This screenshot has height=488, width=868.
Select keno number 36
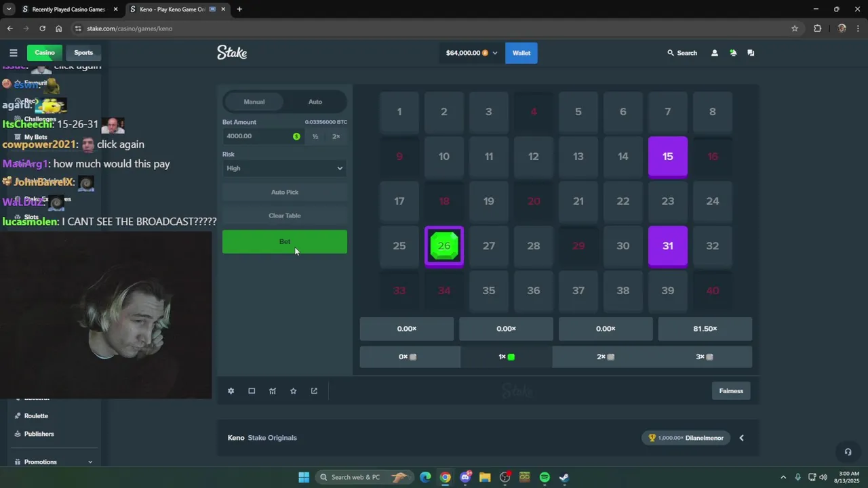click(x=534, y=291)
